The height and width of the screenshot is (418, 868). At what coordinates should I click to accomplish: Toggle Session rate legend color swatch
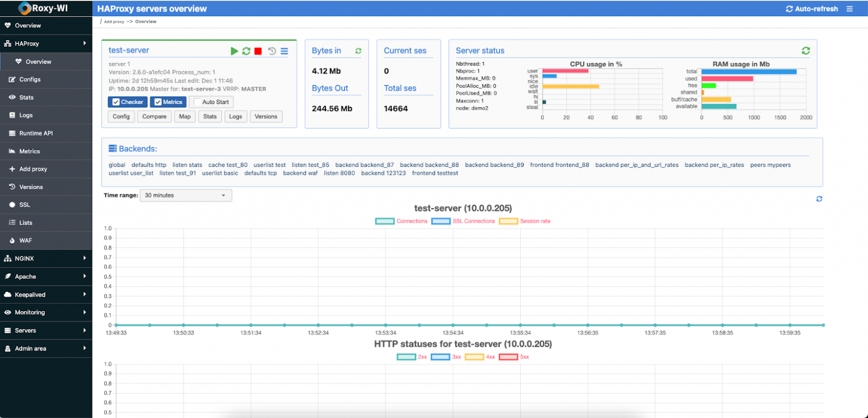point(508,221)
